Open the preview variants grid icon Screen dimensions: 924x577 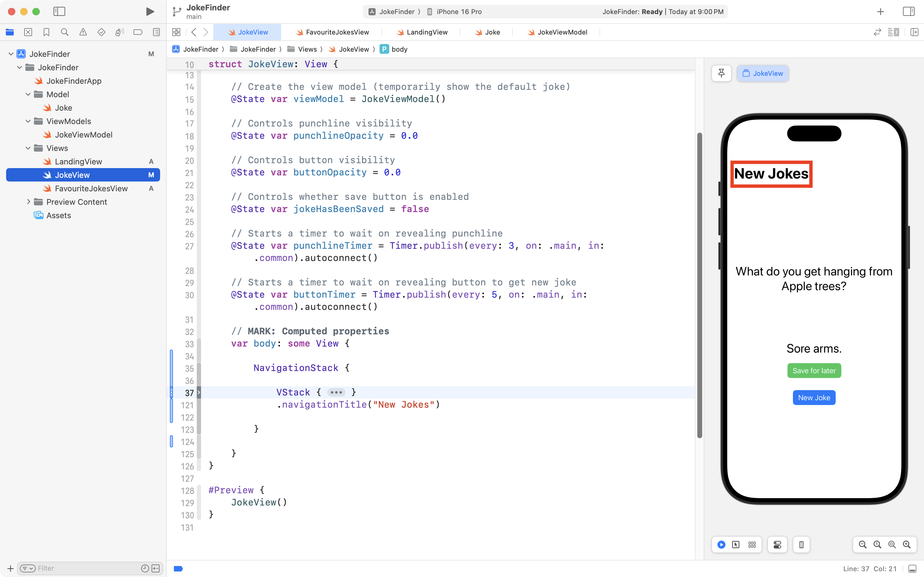click(752, 545)
